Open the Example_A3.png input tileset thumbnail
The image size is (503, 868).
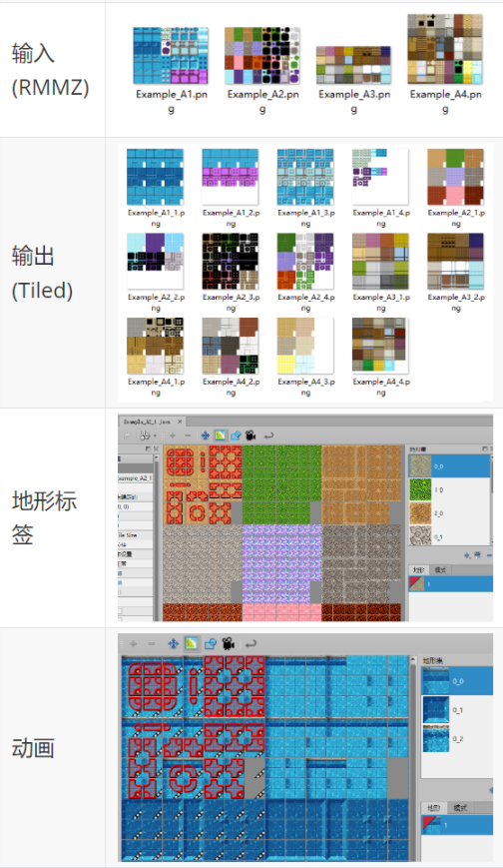tap(353, 65)
